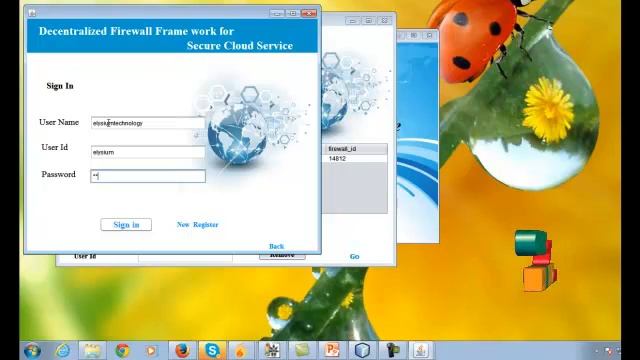Open the Windows Start menu orb
640x360 pixels.
click(x=32, y=351)
